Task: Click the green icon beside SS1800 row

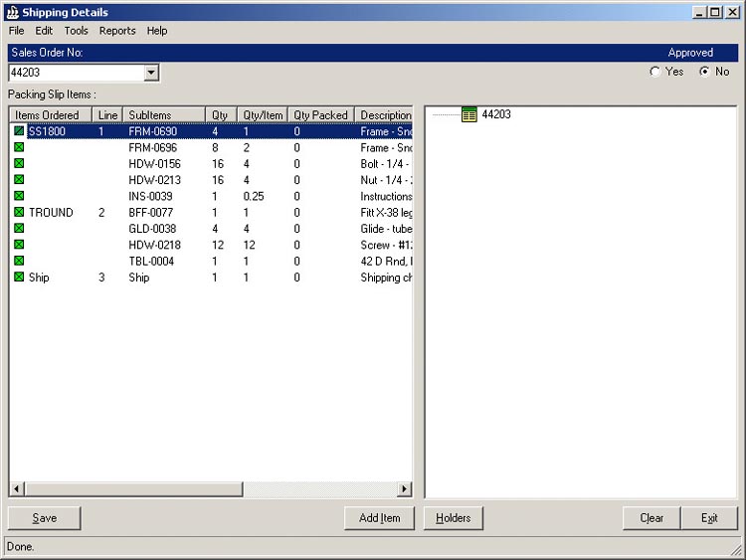Action: point(19,131)
